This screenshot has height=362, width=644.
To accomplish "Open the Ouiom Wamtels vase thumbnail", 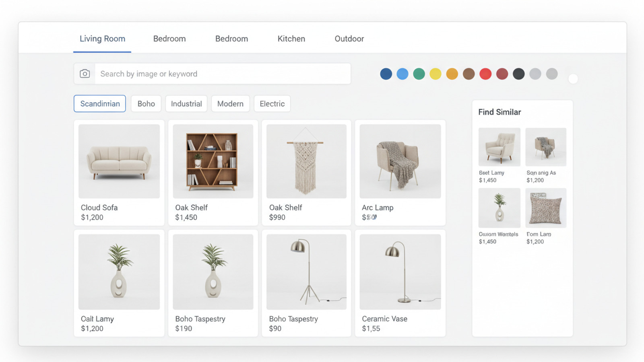I will (500, 208).
